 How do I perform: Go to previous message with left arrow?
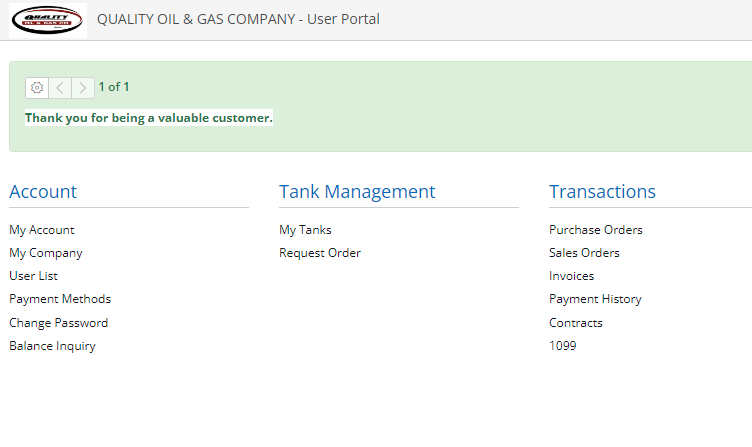60,87
